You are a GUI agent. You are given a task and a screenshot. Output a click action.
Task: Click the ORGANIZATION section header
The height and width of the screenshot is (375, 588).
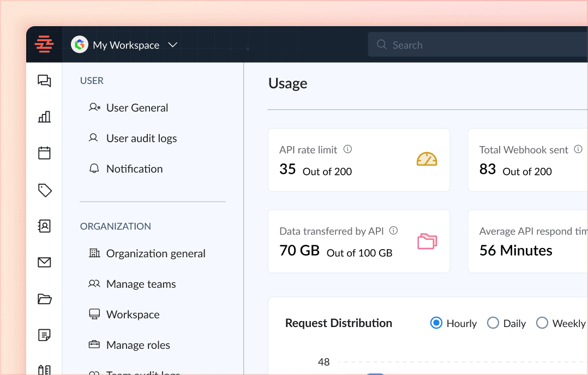116,226
